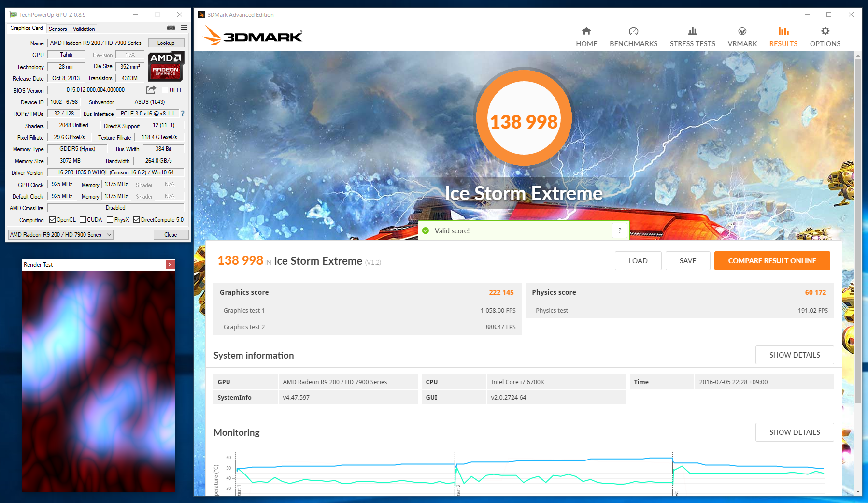Click the Memory Type GDDR5 (Hynix) field

(77, 149)
